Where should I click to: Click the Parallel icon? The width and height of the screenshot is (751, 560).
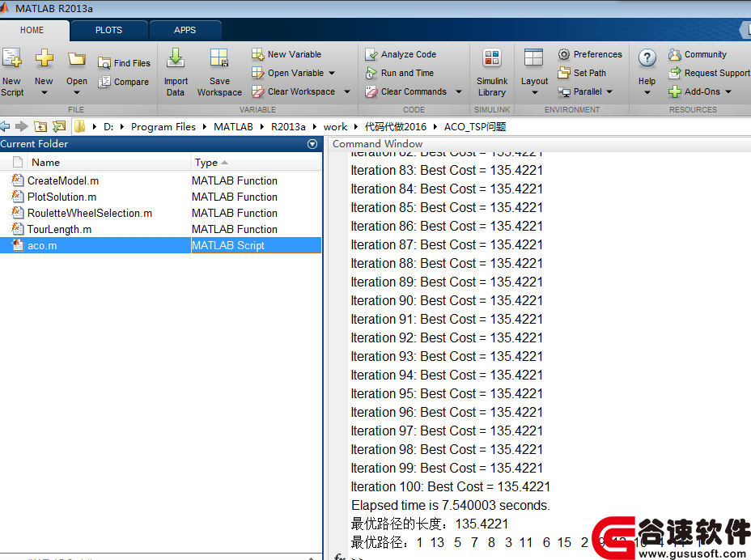[x=564, y=91]
